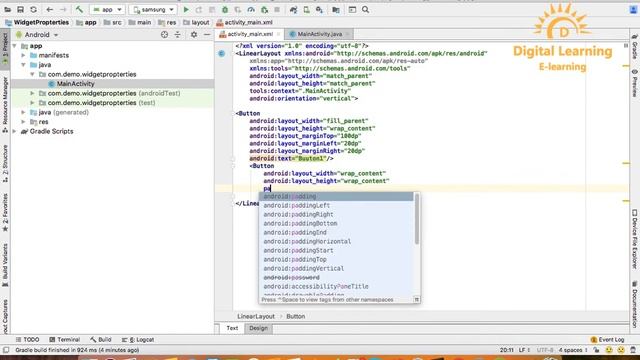Screen dimensions: 640x360
Task: Navigate back with the left arrow icon
Action: (50, 9)
